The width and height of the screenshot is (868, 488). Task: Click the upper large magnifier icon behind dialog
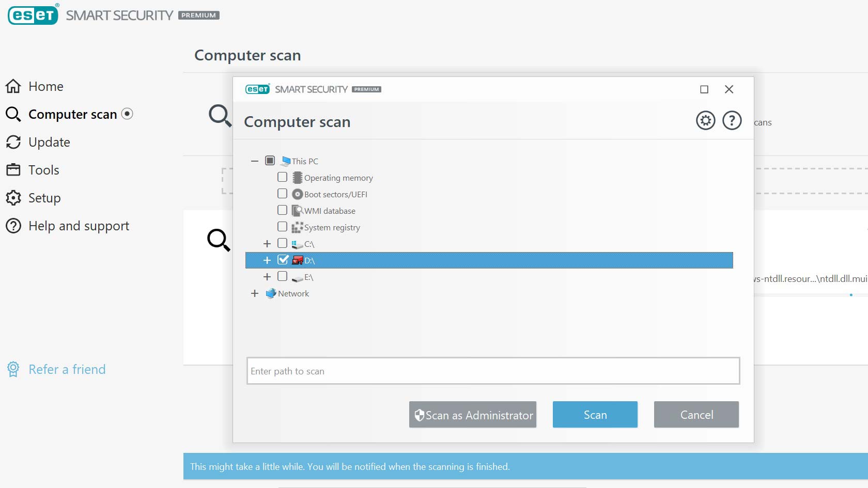click(x=220, y=116)
